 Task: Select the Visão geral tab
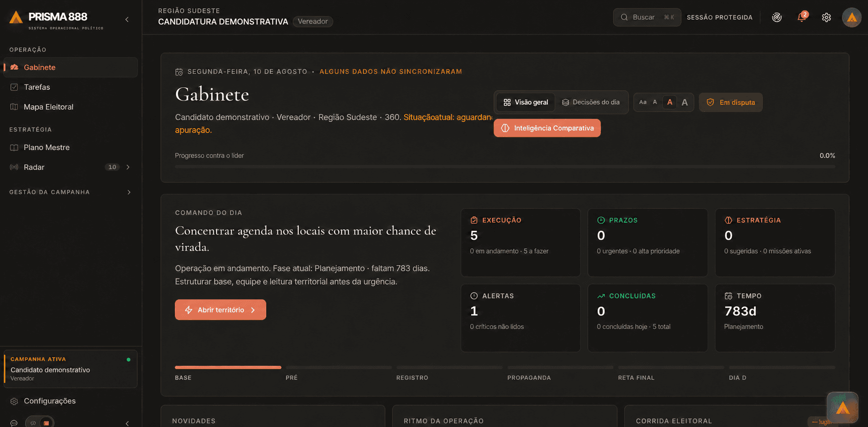pos(526,102)
